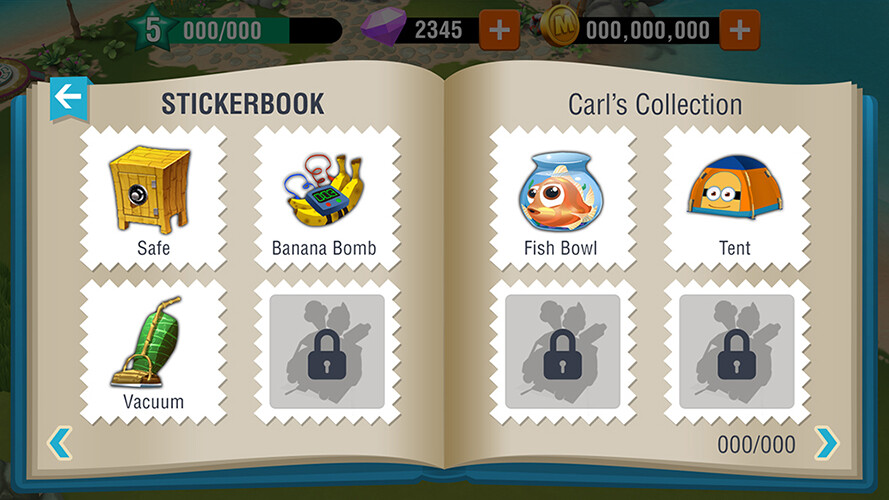Viewport: 889px width, 500px height.
Task: Open the Banana Bomb sticker
Action: (x=327, y=199)
